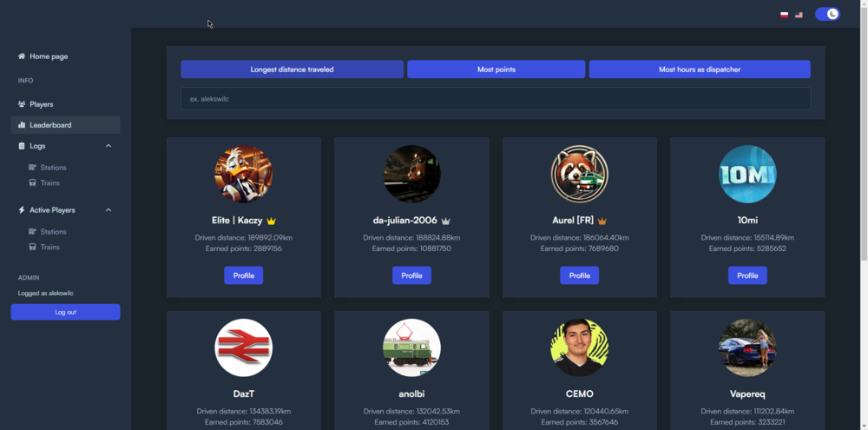Select Most points tab
This screenshot has width=868, height=430.
tap(496, 69)
